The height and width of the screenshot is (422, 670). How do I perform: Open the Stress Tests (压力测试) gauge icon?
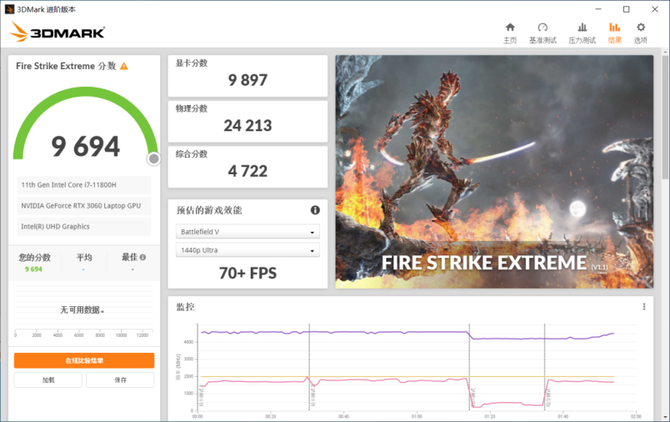coord(582,32)
